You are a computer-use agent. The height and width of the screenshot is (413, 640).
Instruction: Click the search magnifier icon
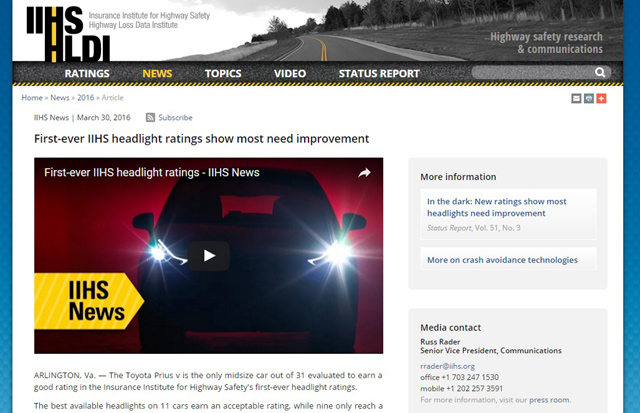tap(600, 73)
